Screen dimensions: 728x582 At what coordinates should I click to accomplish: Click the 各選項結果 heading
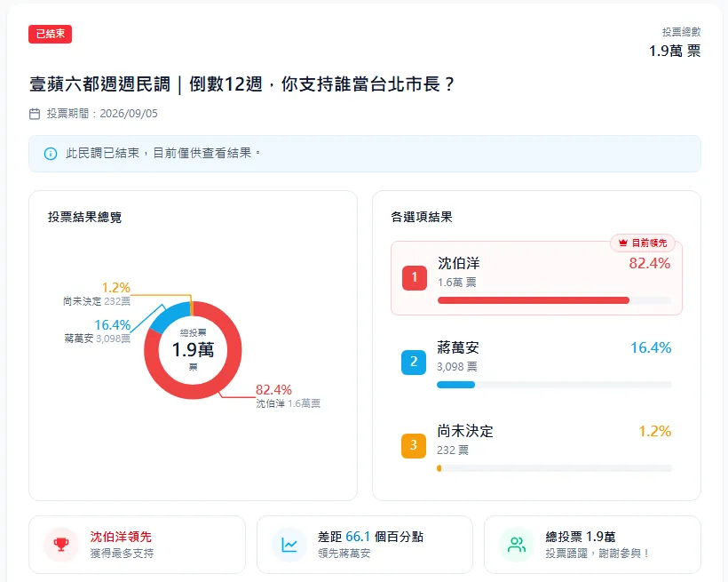pyautogui.click(x=422, y=217)
